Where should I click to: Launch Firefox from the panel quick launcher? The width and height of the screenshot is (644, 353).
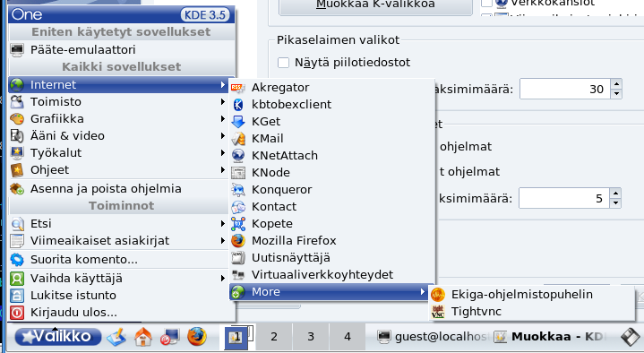pos(197,337)
